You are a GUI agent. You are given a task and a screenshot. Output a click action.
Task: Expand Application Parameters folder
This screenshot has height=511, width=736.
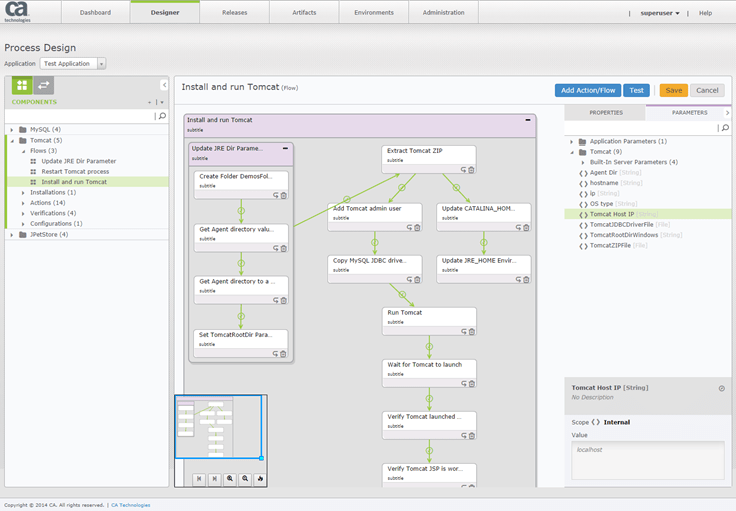[572, 141]
